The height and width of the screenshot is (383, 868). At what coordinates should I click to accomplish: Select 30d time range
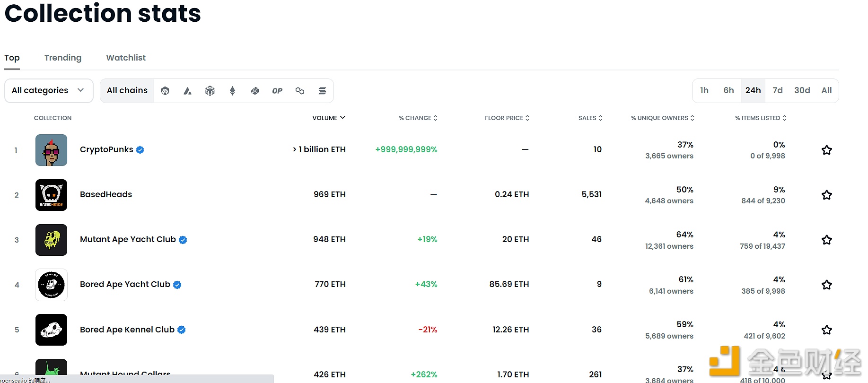point(802,90)
